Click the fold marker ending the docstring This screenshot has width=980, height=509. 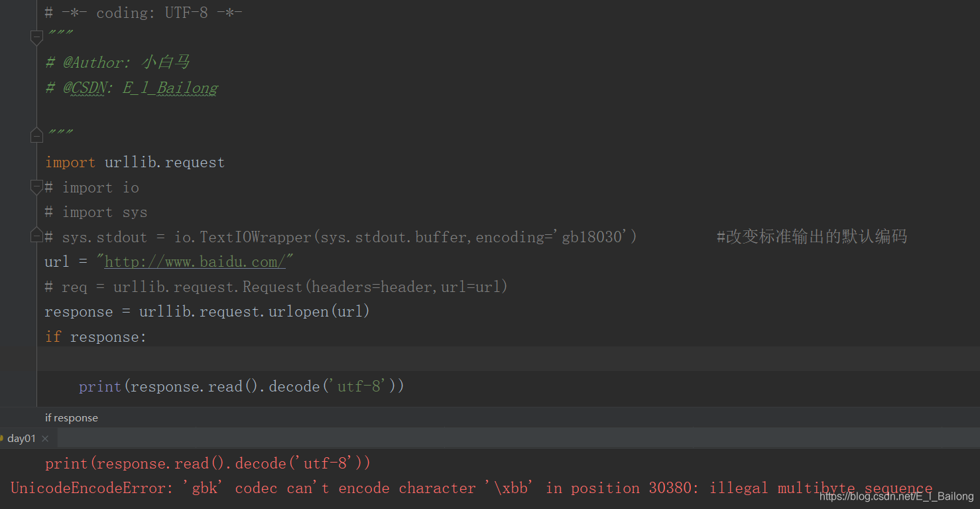coord(36,135)
